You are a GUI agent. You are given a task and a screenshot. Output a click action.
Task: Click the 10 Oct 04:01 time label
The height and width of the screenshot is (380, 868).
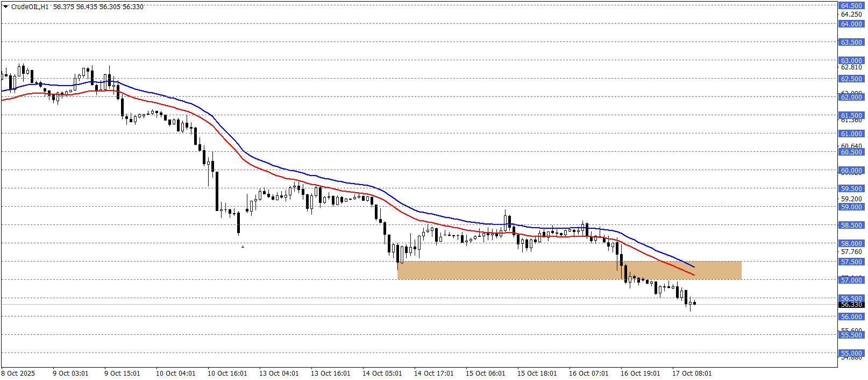coord(175,373)
